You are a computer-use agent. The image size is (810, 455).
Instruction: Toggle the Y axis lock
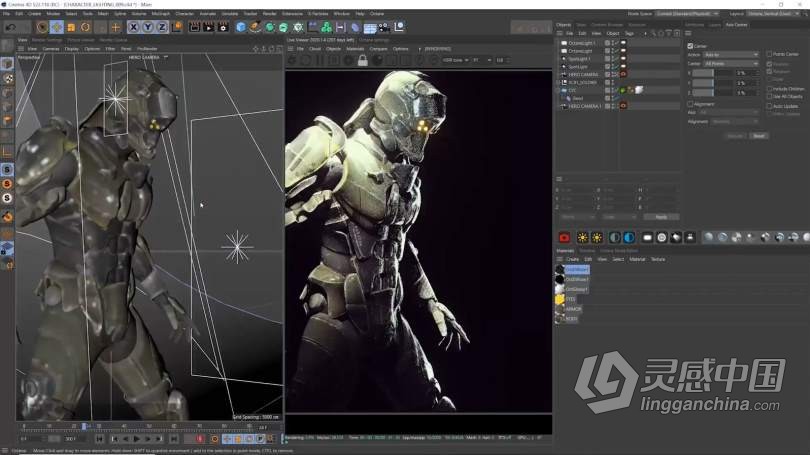tap(148, 27)
